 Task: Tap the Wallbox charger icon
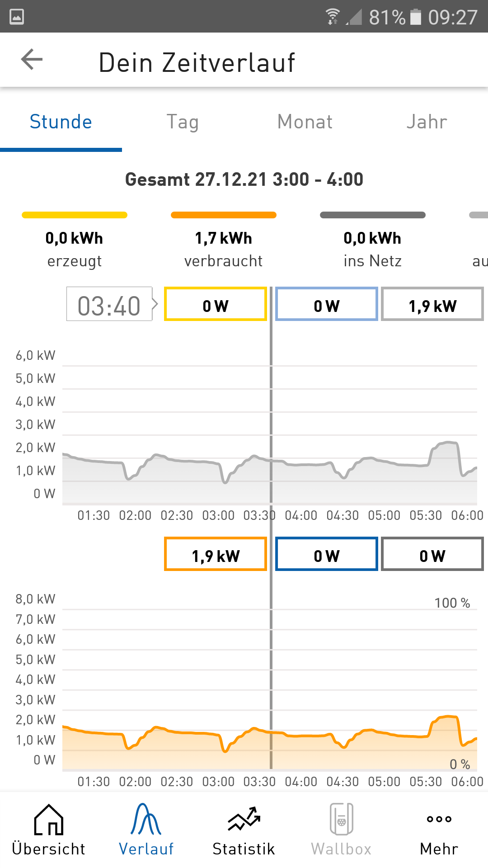tap(342, 819)
